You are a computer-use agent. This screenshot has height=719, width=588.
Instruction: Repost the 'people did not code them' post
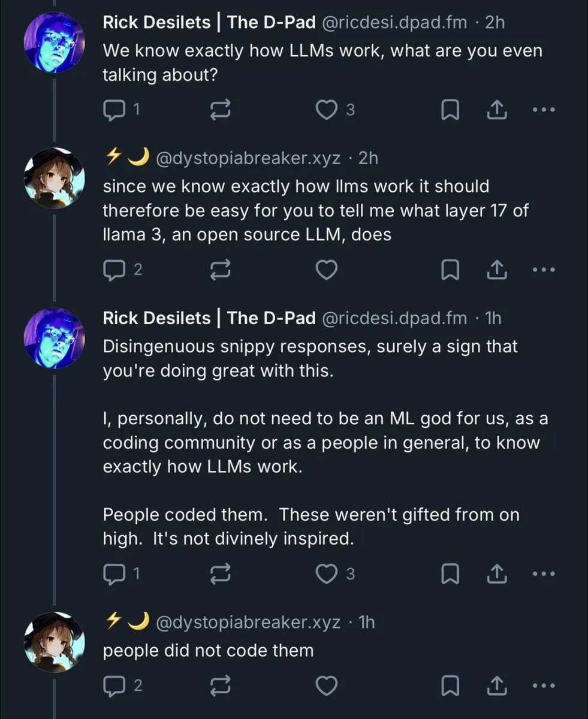pos(219,686)
